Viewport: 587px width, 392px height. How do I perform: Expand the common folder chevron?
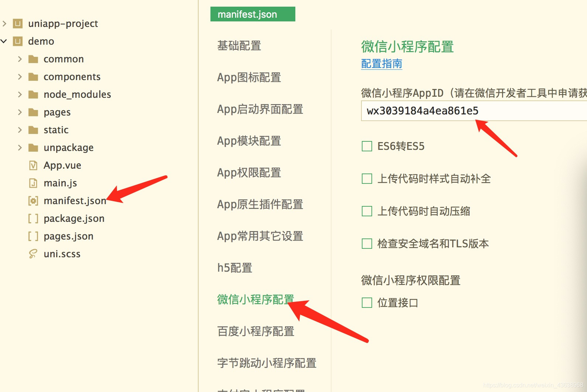click(x=20, y=59)
